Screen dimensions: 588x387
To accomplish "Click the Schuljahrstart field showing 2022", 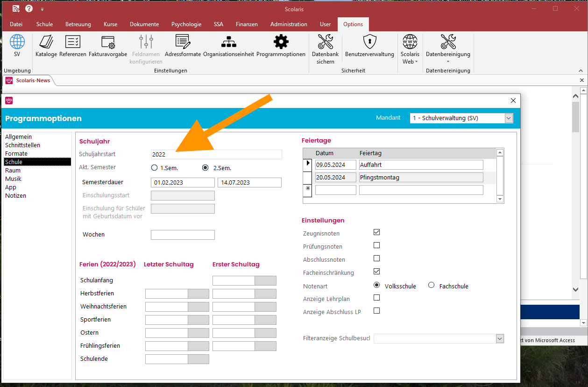I will click(217, 155).
